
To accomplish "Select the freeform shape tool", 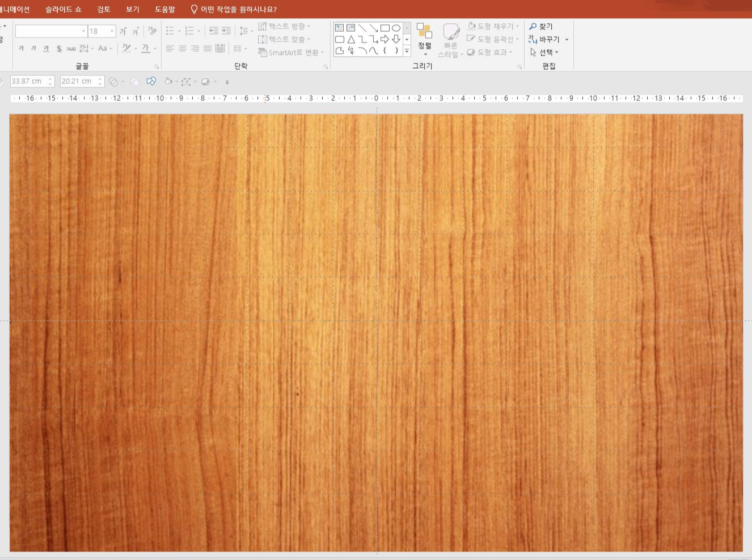I will click(x=339, y=50).
